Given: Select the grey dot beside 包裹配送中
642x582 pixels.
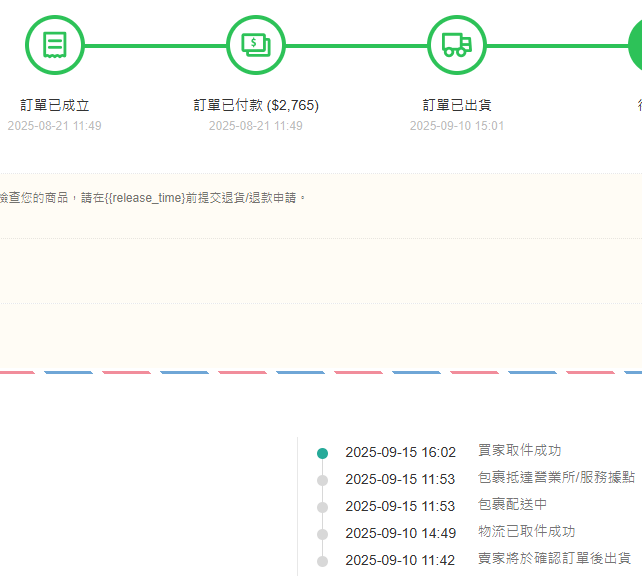Looking at the screenshot, I should click(322, 507).
